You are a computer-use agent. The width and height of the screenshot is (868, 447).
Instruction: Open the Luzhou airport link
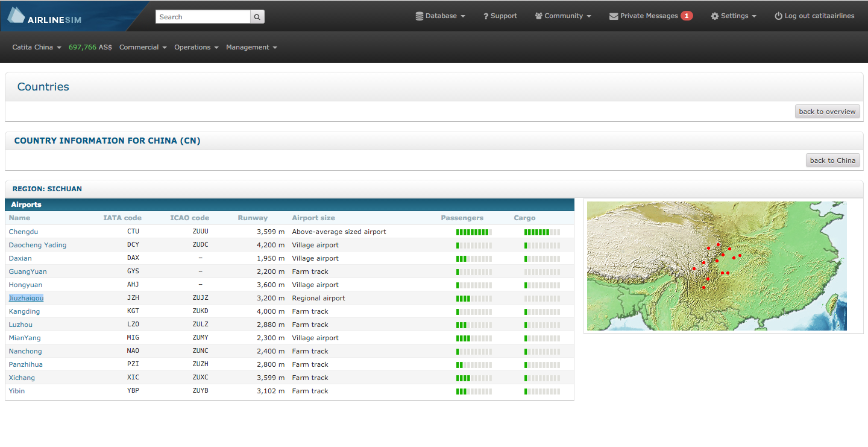pyautogui.click(x=20, y=325)
